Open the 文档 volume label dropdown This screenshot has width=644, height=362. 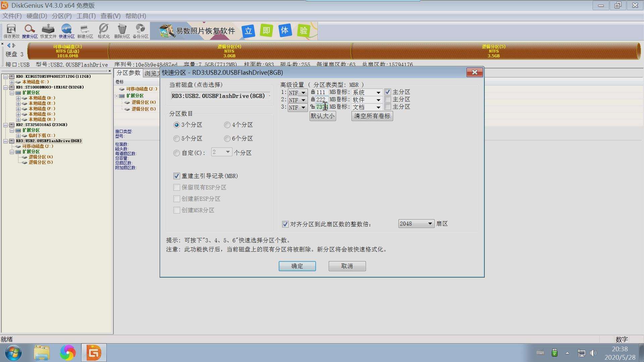click(x=378, y=107)
